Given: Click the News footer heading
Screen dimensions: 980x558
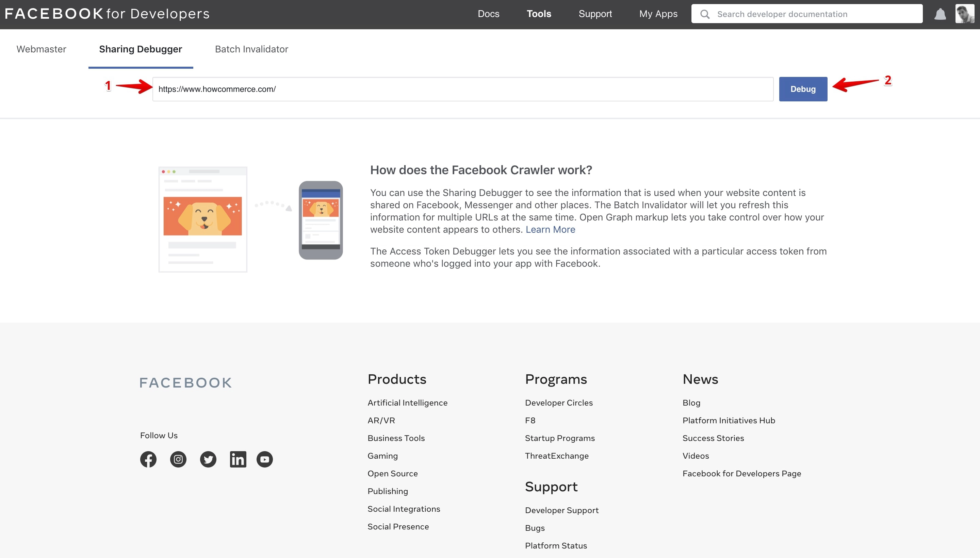Looking at the screenshot, I should tap(700, 379).
